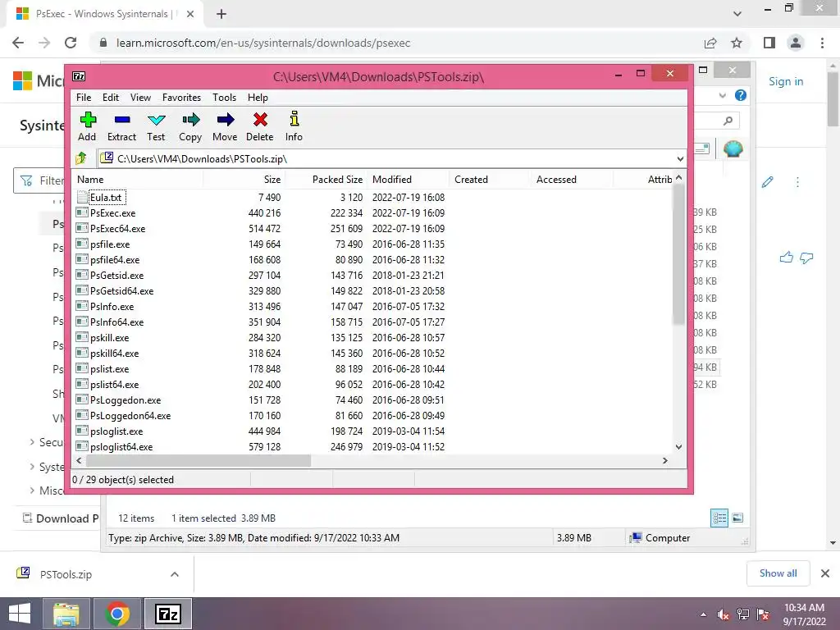Viewport: 840px width, 630px height.
Task: Open Chrome from the taskbar
Action: (x=116, y=614)
